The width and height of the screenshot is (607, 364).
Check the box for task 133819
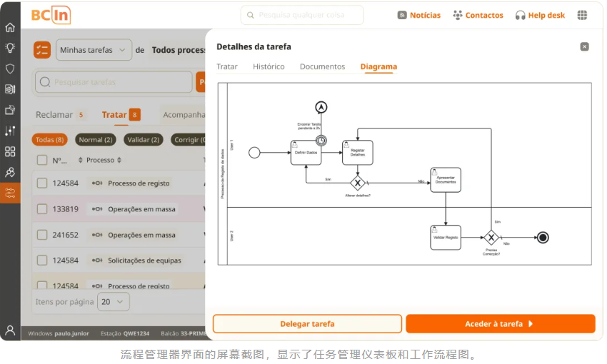pyautogui.click(x=42, y=209)
